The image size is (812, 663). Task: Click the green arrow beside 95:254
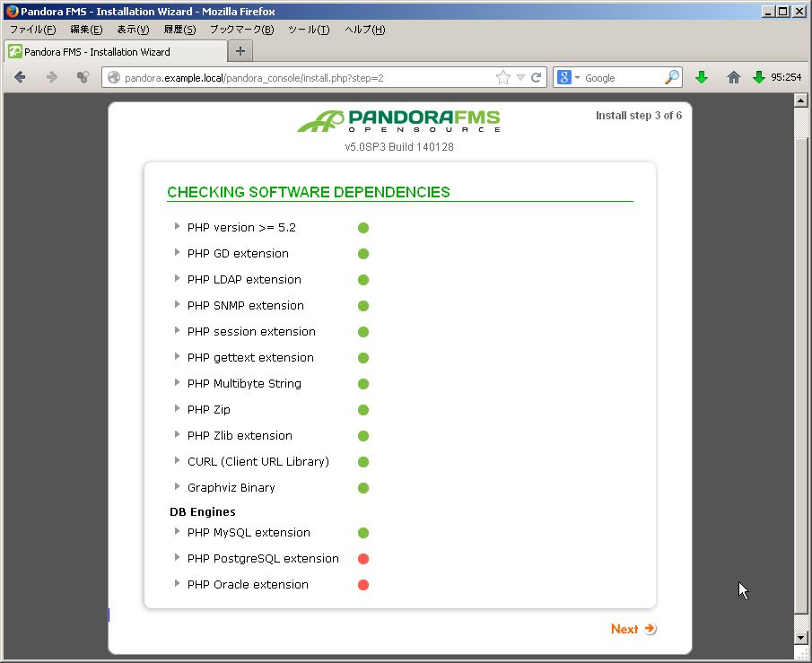click(x=759, y=78)
